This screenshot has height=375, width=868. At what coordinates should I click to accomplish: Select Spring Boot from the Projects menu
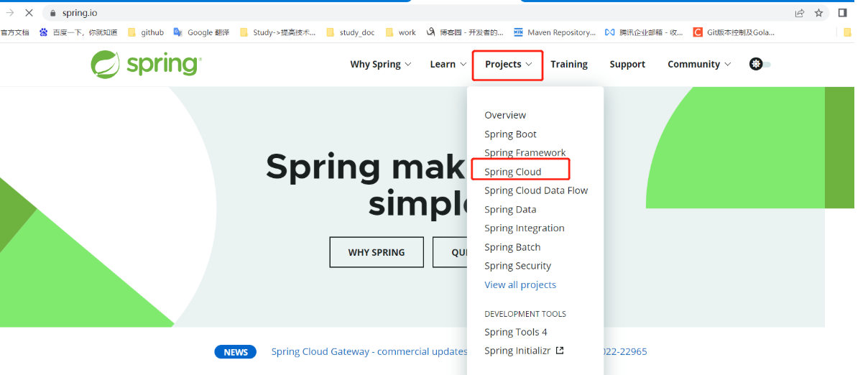510,134
